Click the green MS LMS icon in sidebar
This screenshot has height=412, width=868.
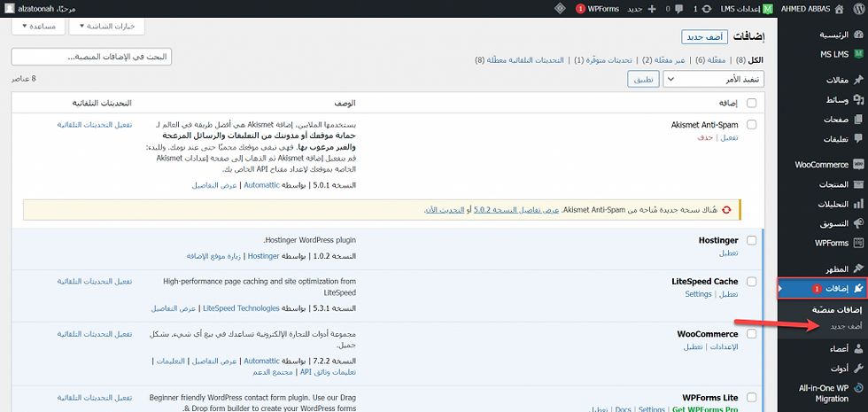tap(858, 54)
